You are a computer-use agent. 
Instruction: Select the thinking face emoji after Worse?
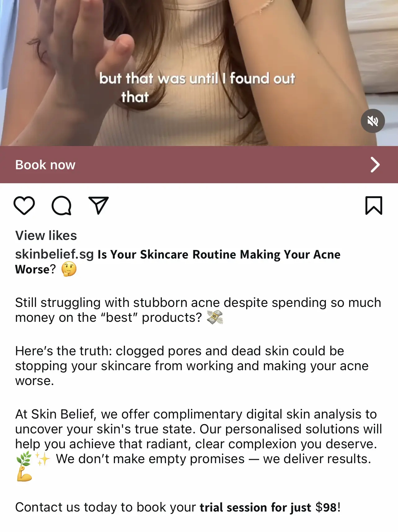(69, 269)
